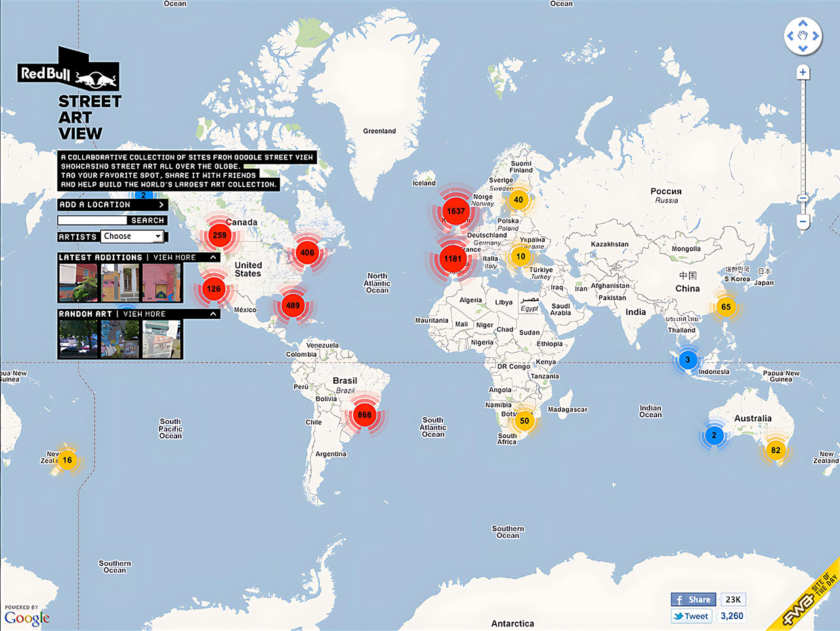
Task: Click Add a Location
Action: point(113,205)
